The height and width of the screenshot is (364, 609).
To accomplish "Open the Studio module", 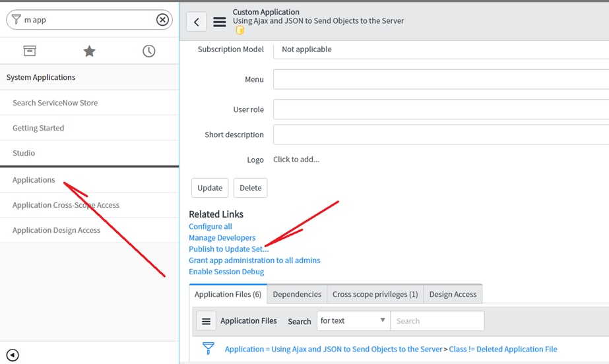I will tap(24, 153).
